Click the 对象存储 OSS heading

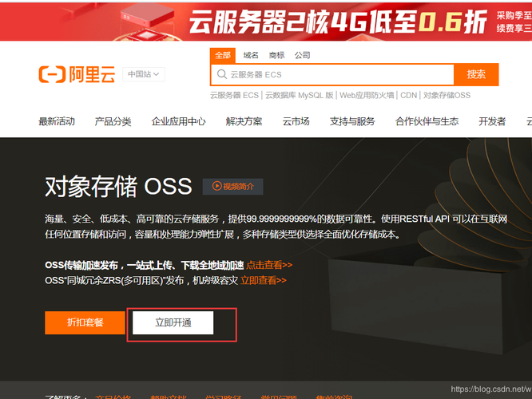tap(118, 187)
